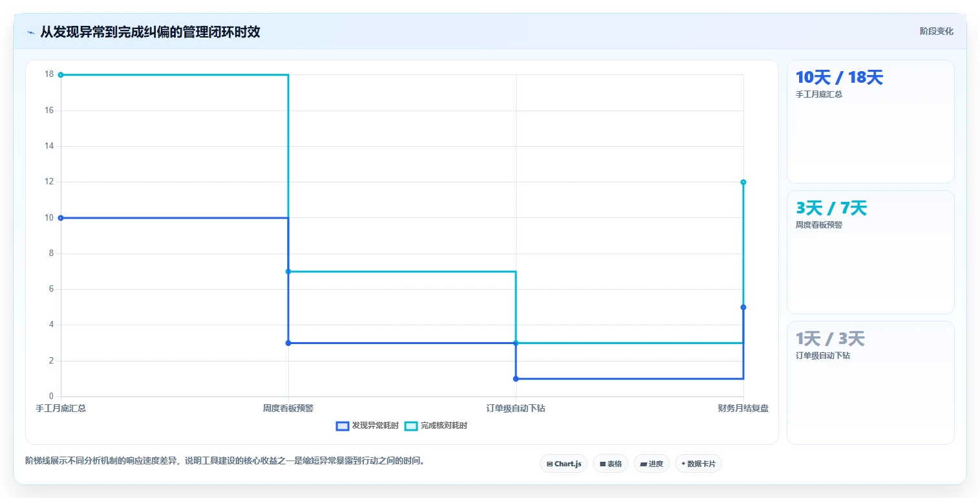Click the y-axis tick label 10

click(49, 217)
